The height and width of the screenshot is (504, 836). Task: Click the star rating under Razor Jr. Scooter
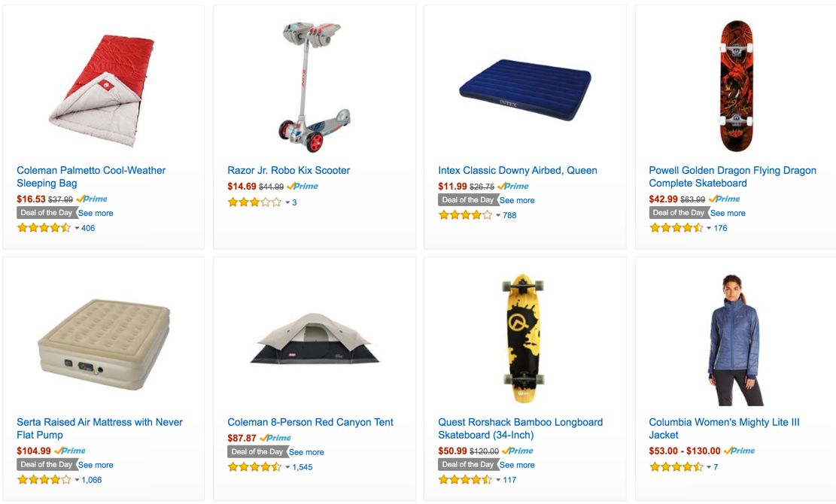(254, 202)
